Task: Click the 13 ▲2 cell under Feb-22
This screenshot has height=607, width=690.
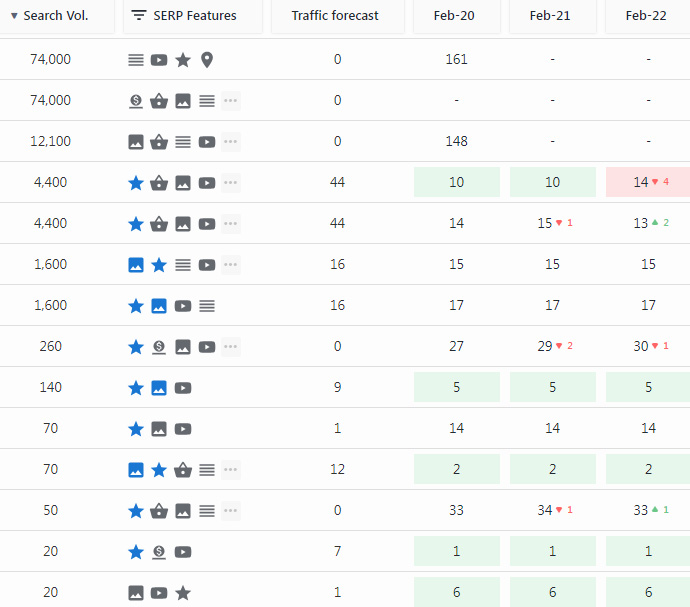Action: [648, 223]
